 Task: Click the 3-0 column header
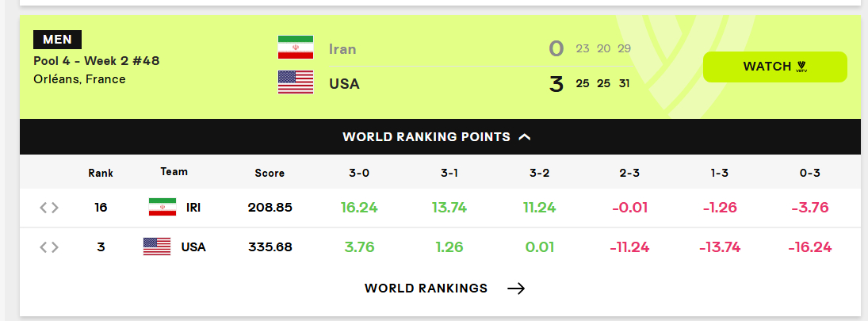pyautogui.click(x=359, y=174)
